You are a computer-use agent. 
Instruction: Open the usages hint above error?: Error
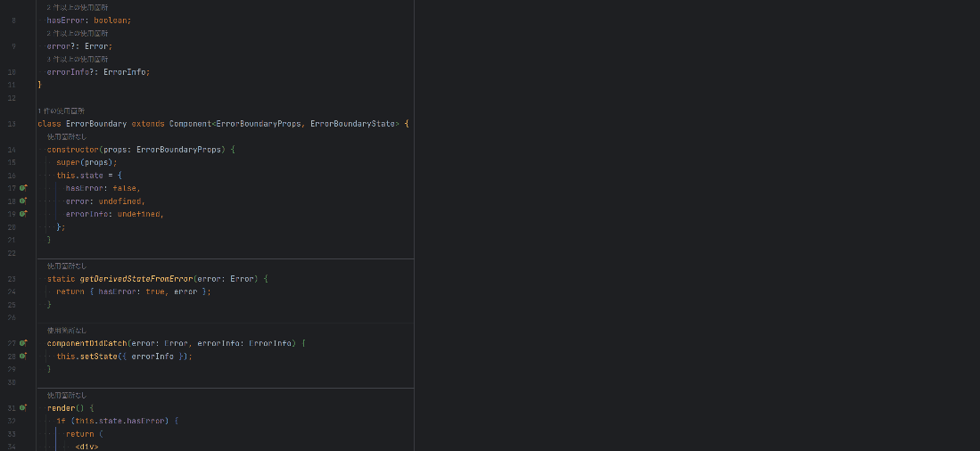tap(78, 33)
